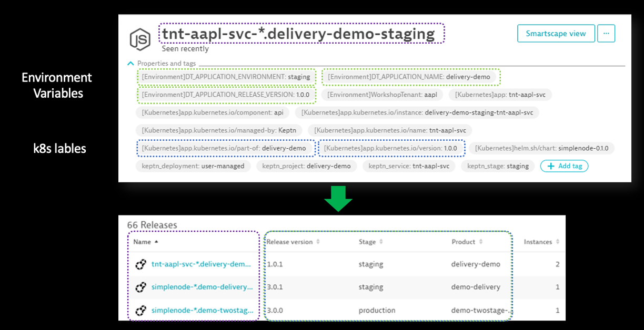Select the app.kubernetes.io/instance tag

417,112
